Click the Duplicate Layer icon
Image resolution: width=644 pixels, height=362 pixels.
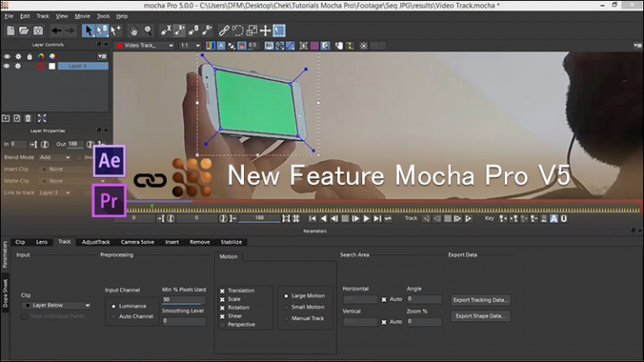pyautogui.click(x=17, y=118)
